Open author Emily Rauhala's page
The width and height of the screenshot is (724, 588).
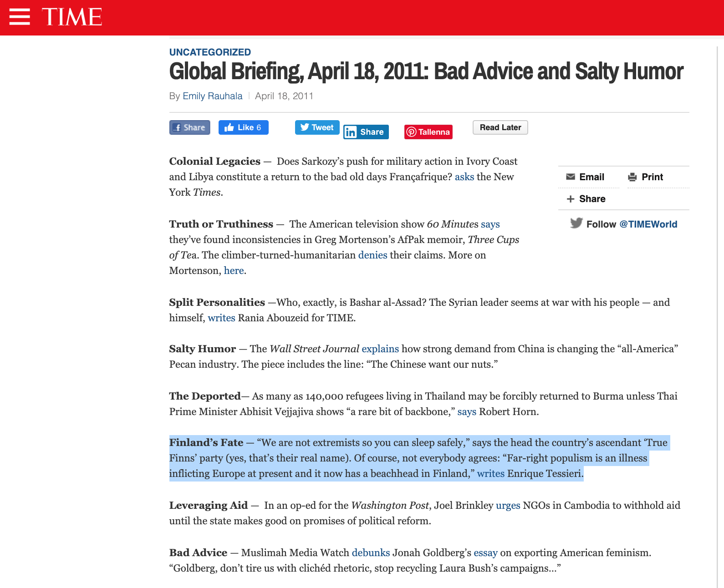tap(213, 96)
